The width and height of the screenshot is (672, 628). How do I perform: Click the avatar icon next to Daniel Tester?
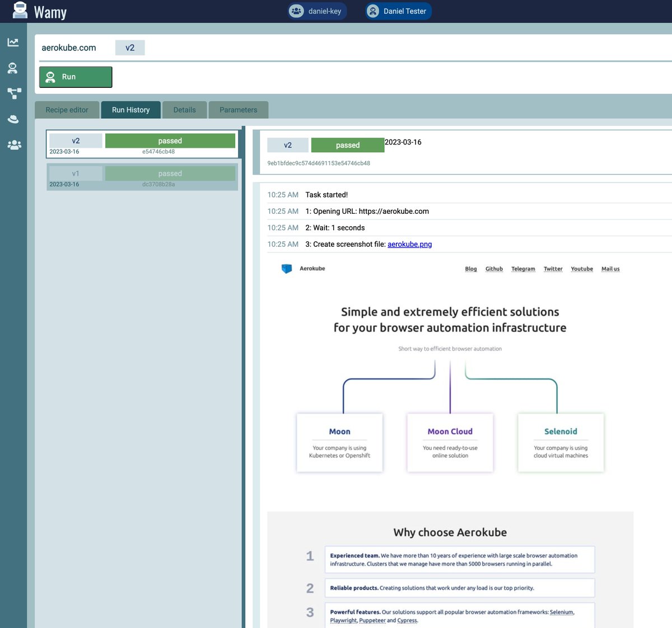373,11
